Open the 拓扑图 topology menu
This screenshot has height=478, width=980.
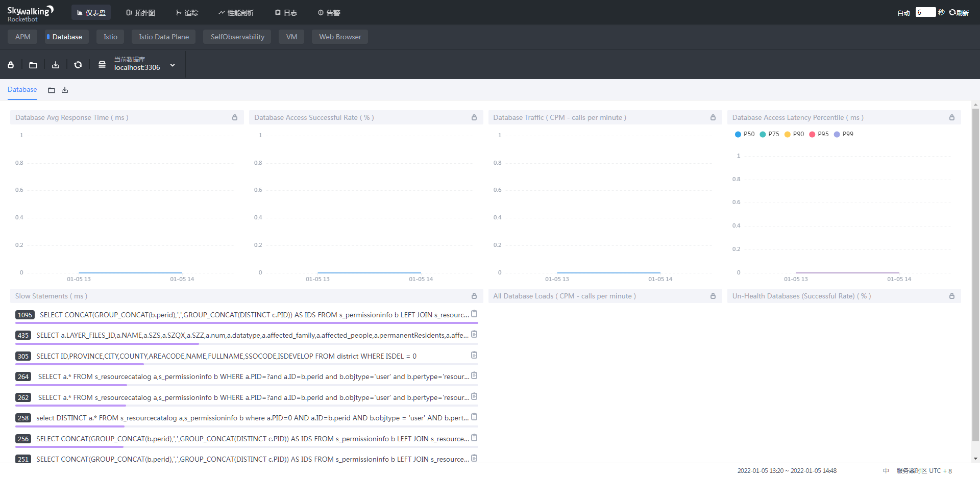140,13
